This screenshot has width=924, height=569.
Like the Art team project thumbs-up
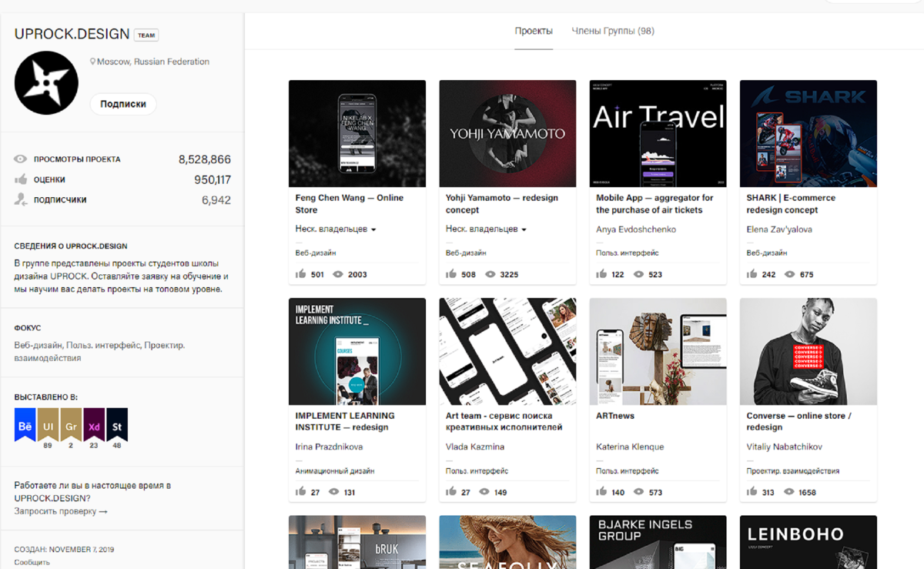coord(451,492)
